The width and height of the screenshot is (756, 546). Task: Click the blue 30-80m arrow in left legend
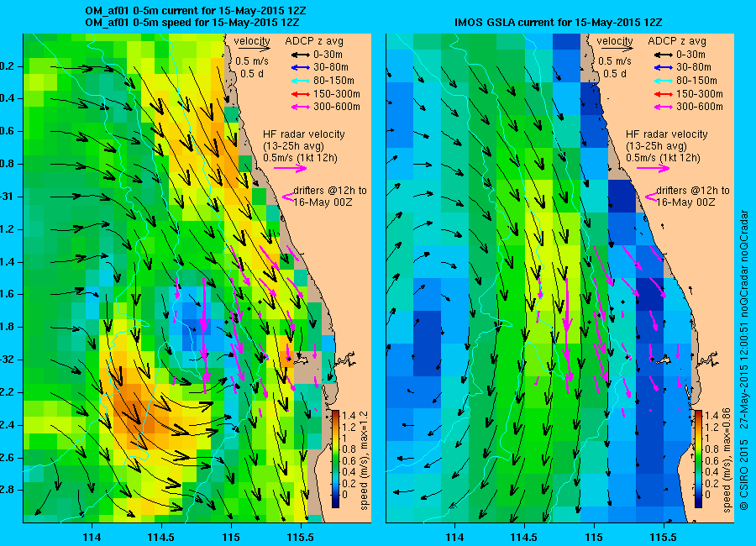coord(300,68)
